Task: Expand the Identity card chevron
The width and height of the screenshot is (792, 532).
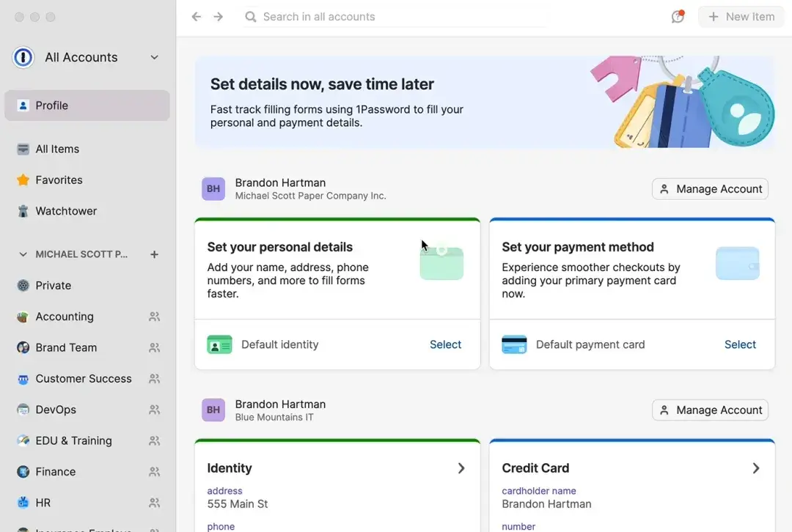Action: point(461,468)
